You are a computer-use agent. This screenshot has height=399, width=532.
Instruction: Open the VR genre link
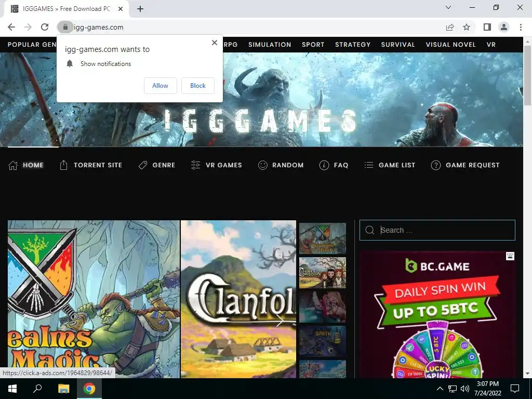coord(491,45)
